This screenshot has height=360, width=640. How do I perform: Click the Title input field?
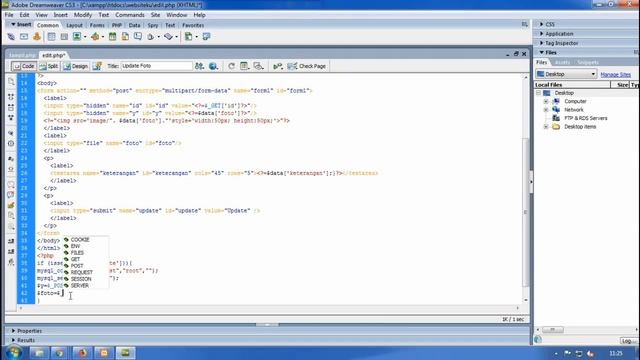pyautogui.click(x=156, y=66)
